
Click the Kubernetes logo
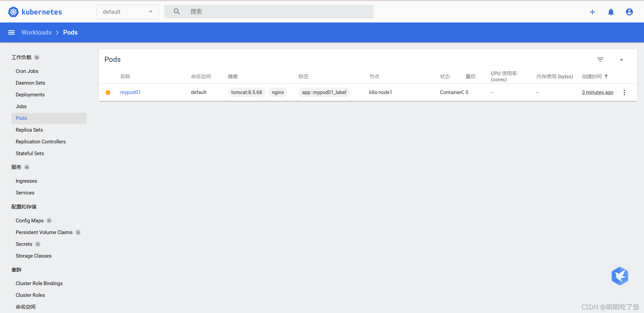(13, 12)
